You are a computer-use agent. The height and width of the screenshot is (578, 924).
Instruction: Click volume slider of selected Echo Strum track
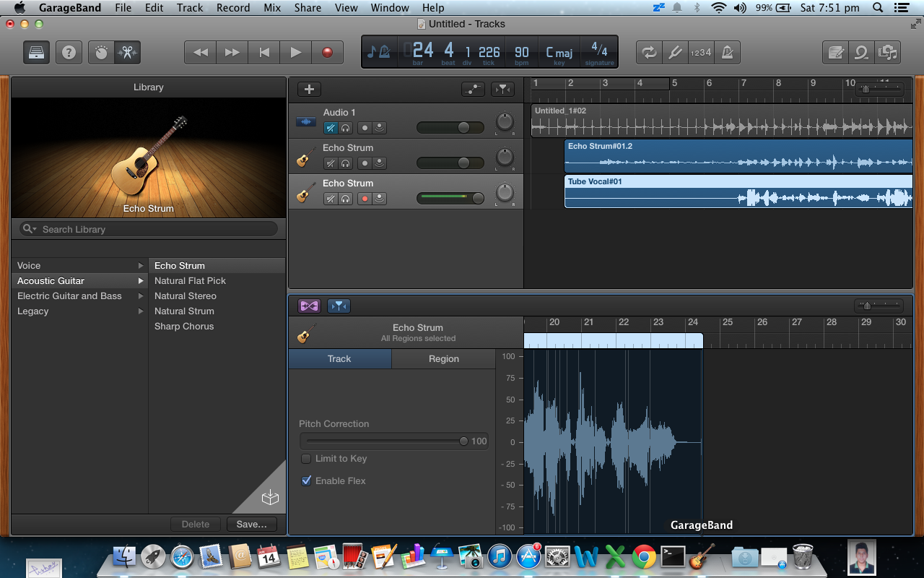[x=450, y=198]
